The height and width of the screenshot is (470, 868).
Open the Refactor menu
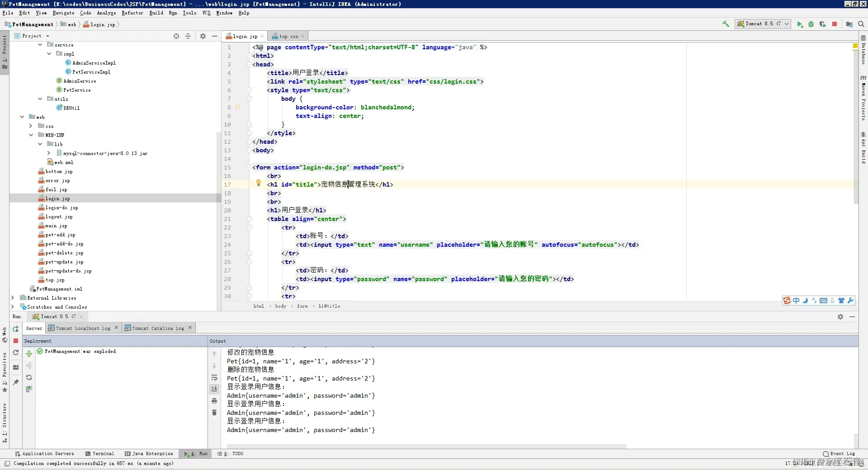132,13
